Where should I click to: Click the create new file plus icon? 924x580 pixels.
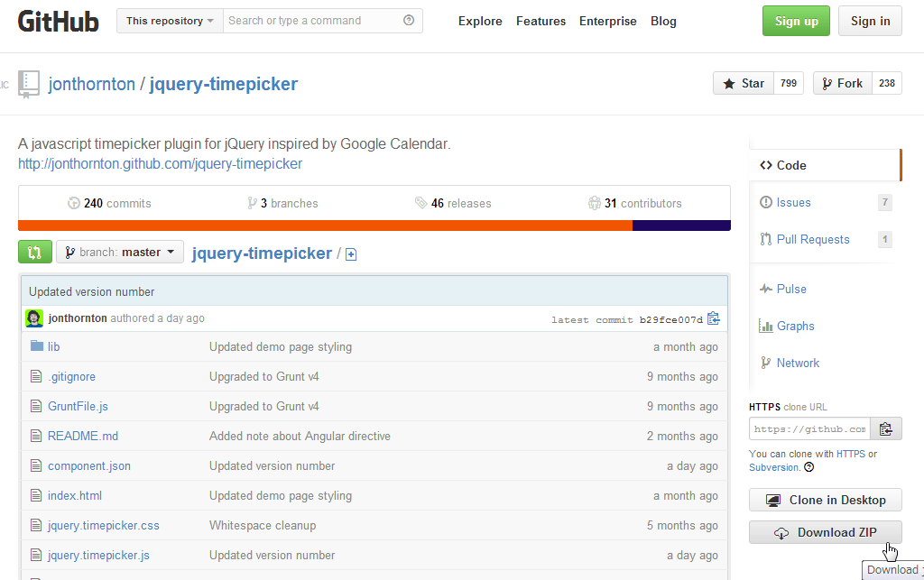pos(351,254)
